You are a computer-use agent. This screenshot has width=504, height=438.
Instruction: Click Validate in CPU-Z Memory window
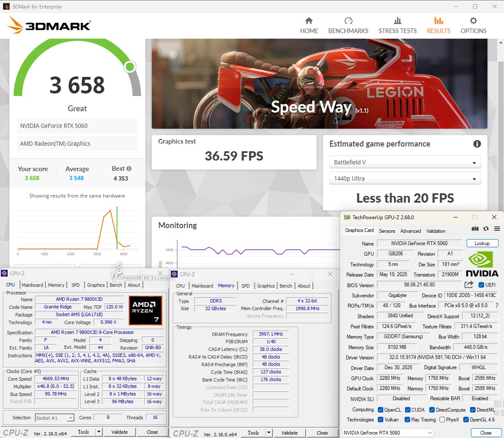tap(289, 433)
